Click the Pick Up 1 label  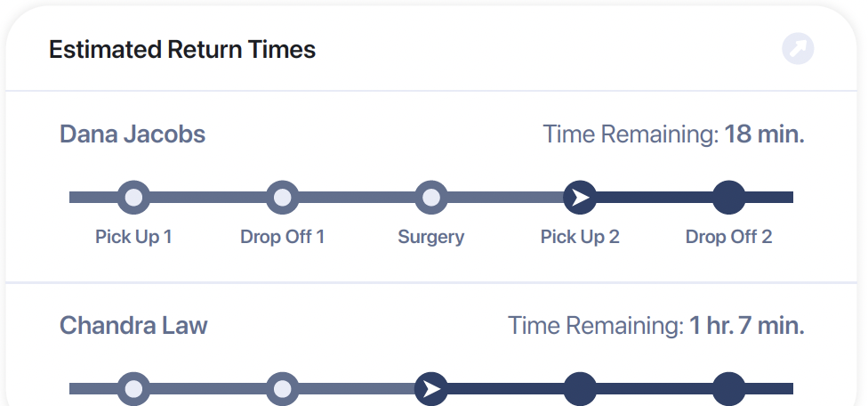click(133, 237)
